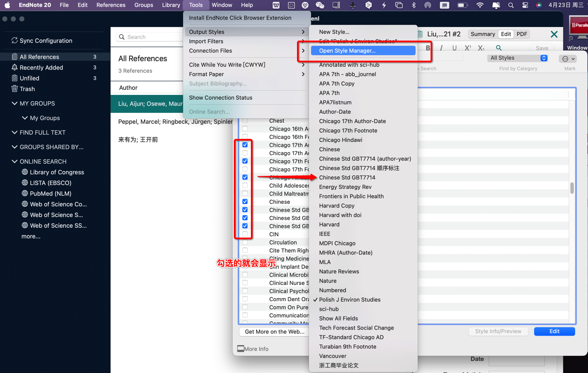
Task: Click the Save button in reference editor
Action: click(x=542, y=48)
